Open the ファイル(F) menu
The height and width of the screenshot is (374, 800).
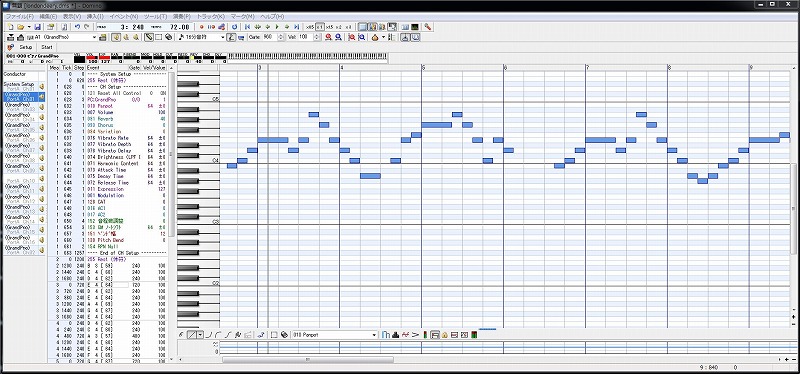coord(19,17)
